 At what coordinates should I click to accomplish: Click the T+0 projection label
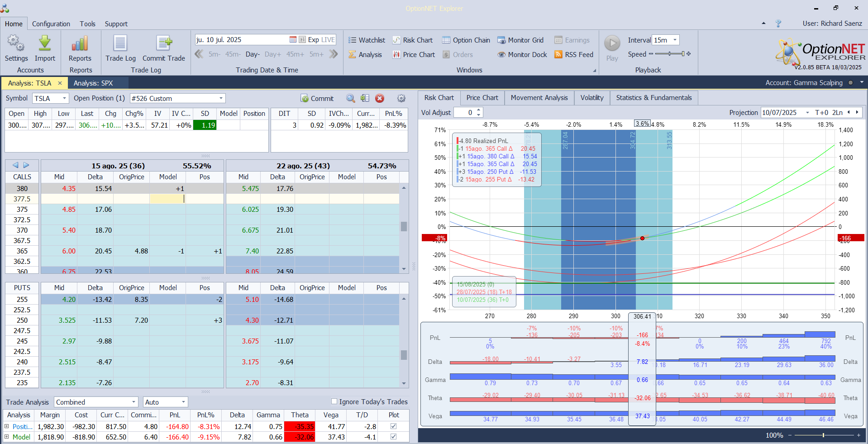tap(821, 113)
